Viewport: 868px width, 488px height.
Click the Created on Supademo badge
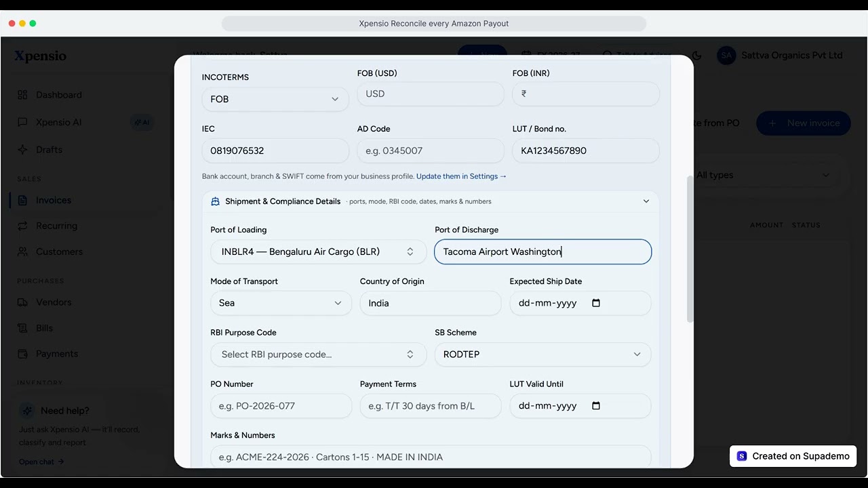pos(793,456)
